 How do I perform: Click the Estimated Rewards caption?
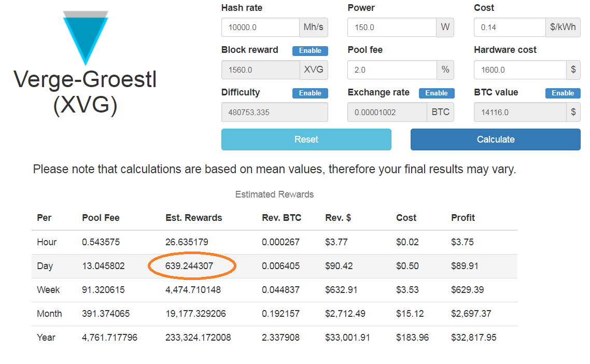274,194
